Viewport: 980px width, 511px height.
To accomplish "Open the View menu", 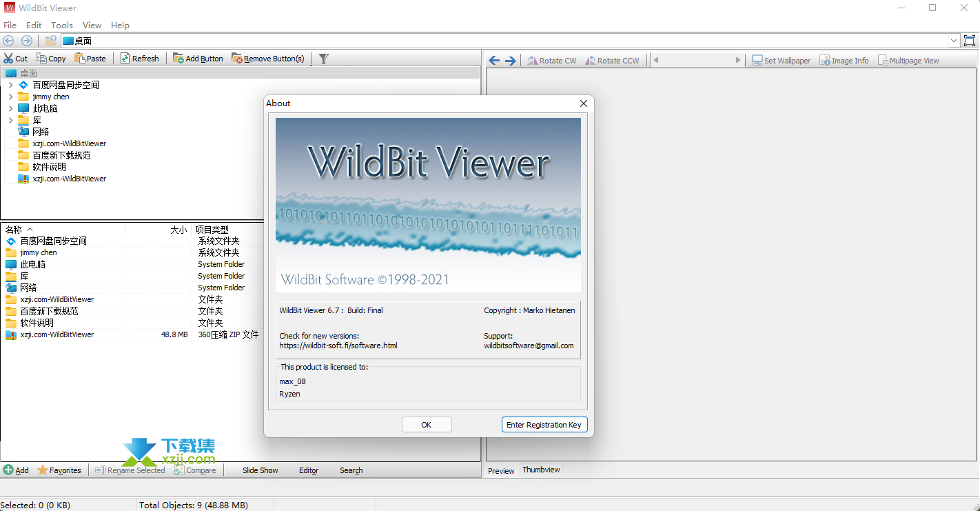I will tap(92, 25).
